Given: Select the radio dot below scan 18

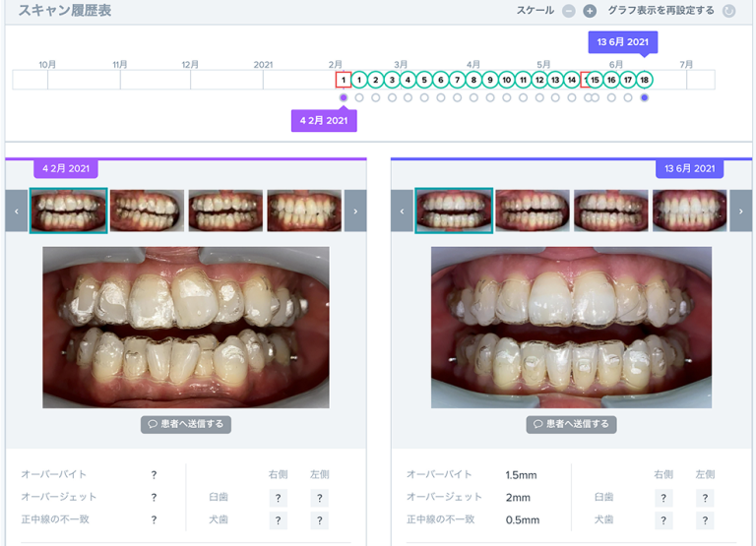Looking at the screenshot, I should 644,97.
